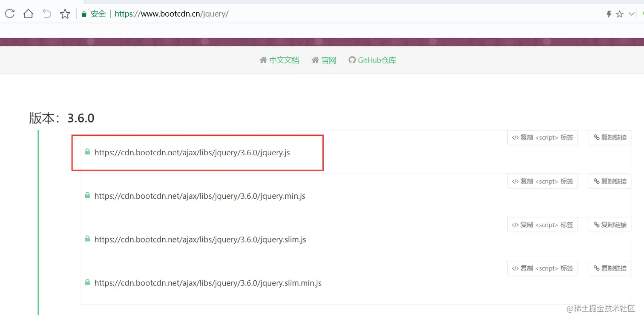Select the jquery.slim.js URL text
The width and height of the screenshot is (644, 322).
pos(200,239)
